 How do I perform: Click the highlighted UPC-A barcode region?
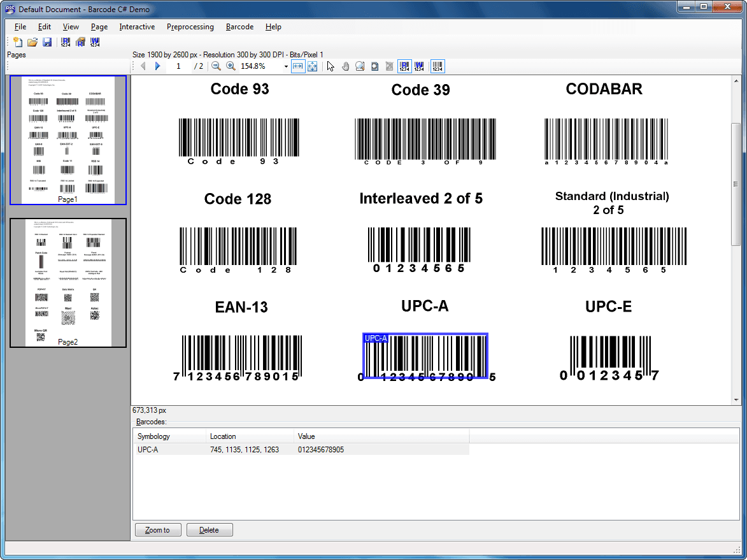(x=425, y=356)
